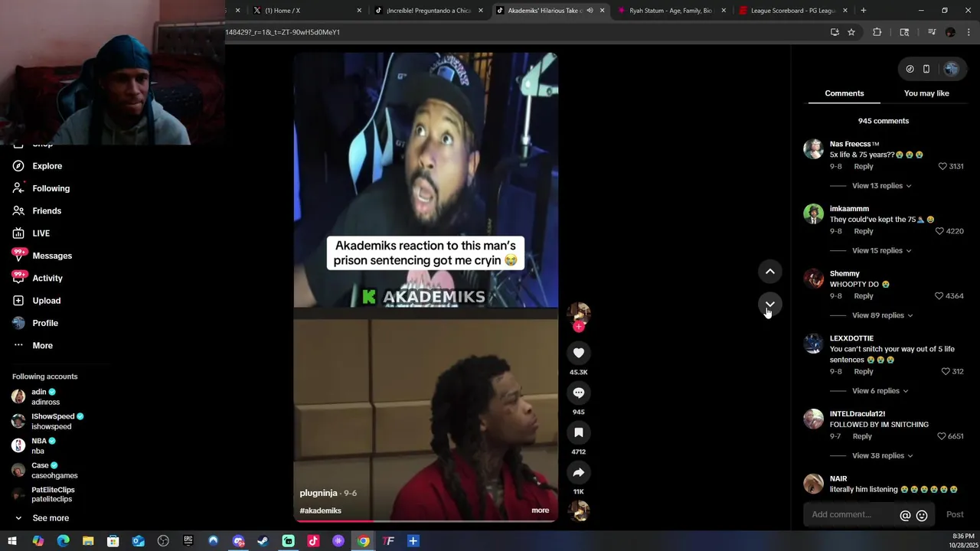The width and height of the screenshot is (980, 551).
Task: Expand View 89 replies under Shemmy
Action: click(882, 315)
